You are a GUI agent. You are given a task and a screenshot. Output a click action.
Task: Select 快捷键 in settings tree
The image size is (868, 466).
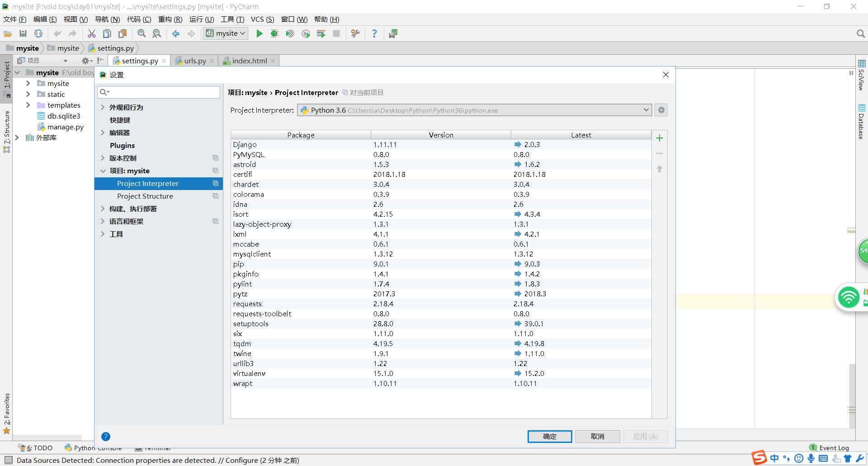(x=120, y=120)
